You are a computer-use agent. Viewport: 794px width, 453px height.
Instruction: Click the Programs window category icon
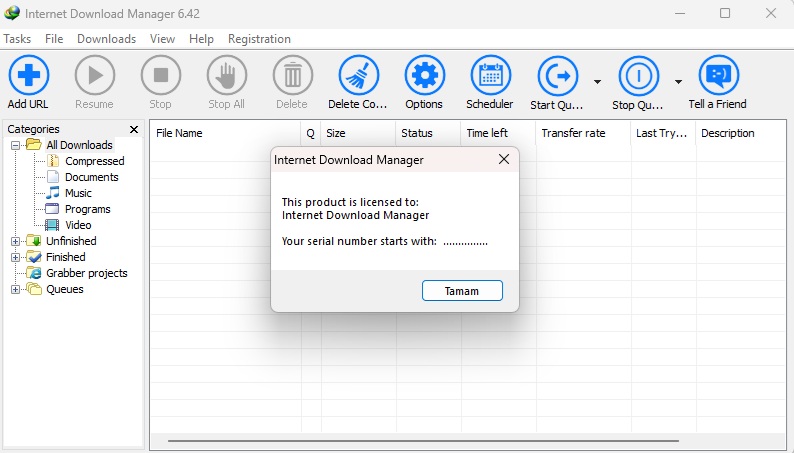click(x=52, y=209)
